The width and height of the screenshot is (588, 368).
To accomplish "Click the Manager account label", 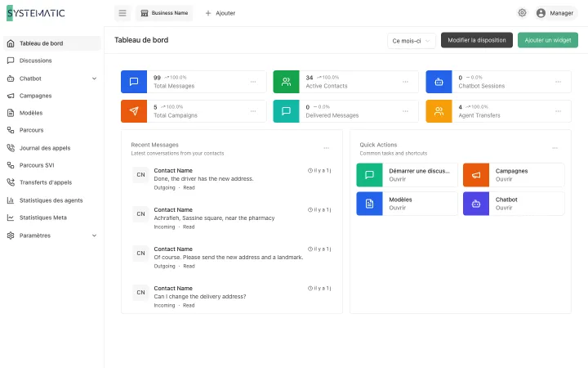I will [561, 13].
